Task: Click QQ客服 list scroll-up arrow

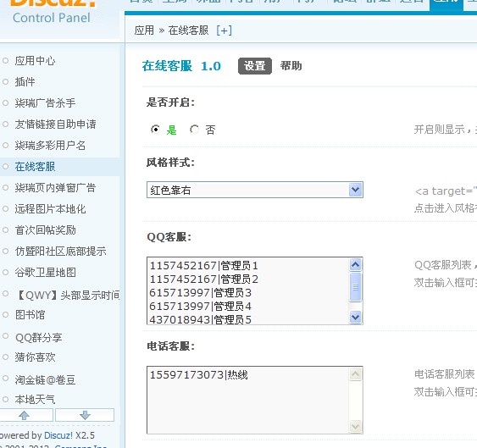Action: (355, 264)
